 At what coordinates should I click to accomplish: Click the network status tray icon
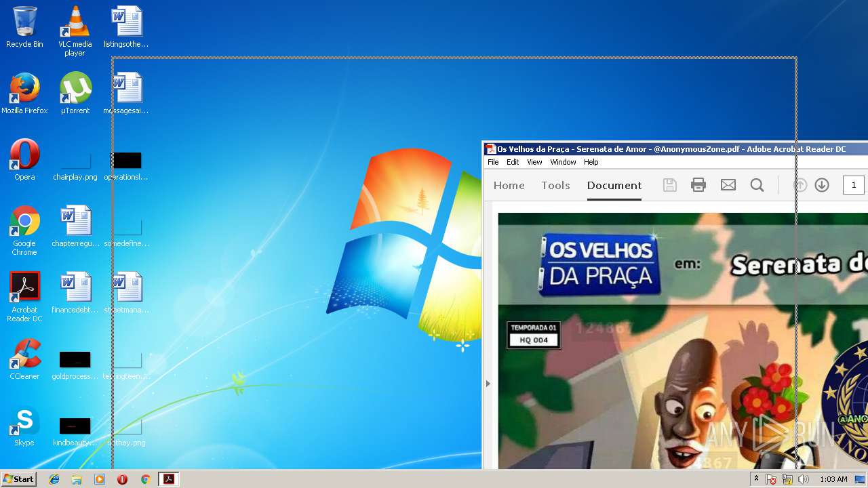pos(787,479)
